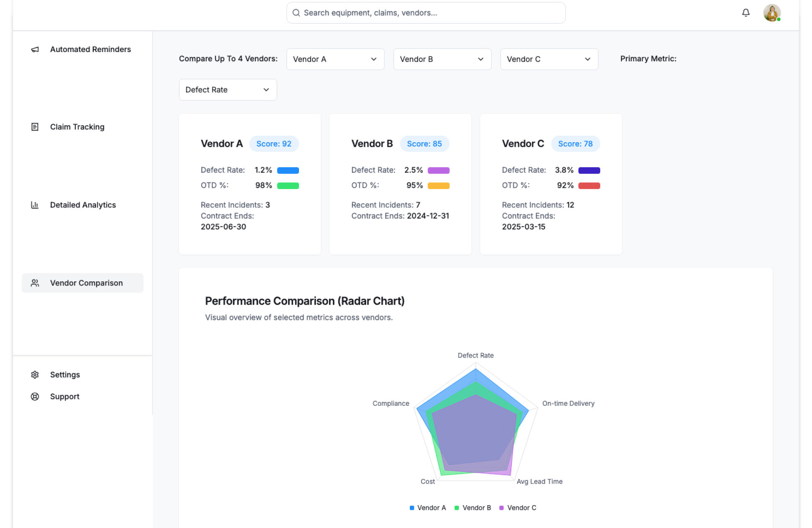The width and height of the screenshot is (812, 528).
Task: Go to Claim Tracking menu item
Action: click(x=77, y=127)
